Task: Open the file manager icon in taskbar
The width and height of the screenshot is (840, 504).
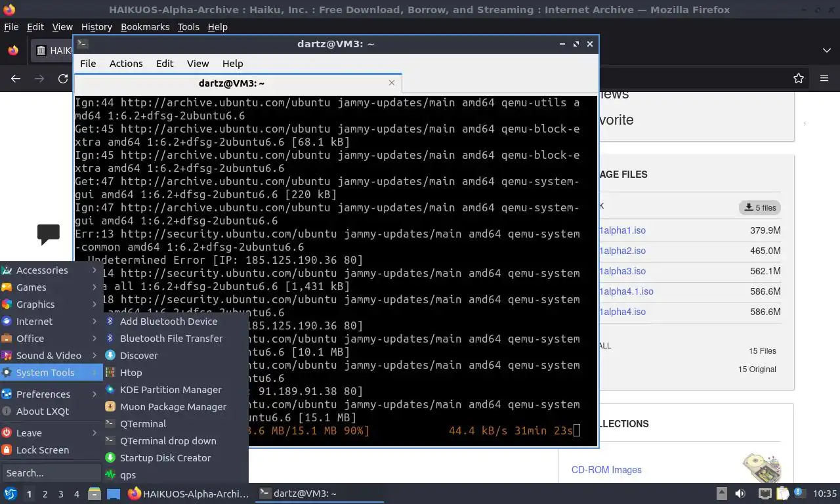Action: coord(94,493)
